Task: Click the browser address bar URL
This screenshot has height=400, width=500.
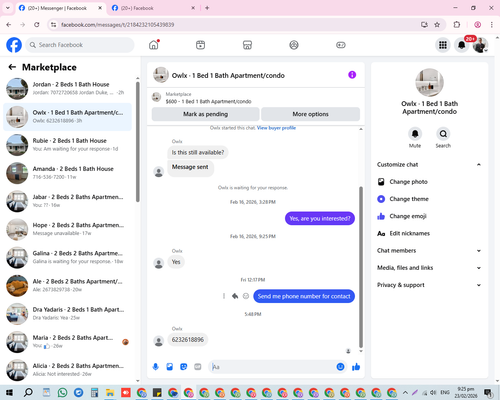Action: click(x=117, y=25)
